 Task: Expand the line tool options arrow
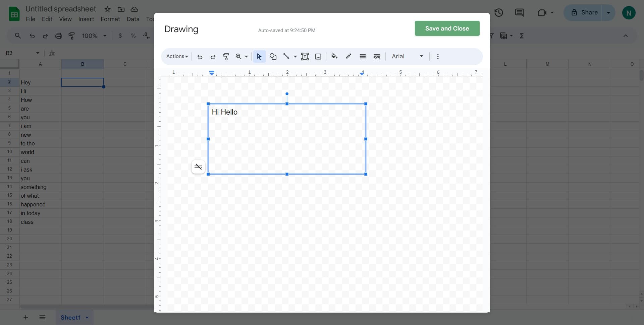click(x=295, y=56)
